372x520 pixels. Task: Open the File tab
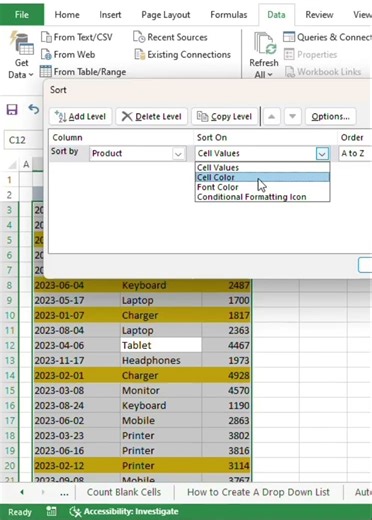[22, 15]
